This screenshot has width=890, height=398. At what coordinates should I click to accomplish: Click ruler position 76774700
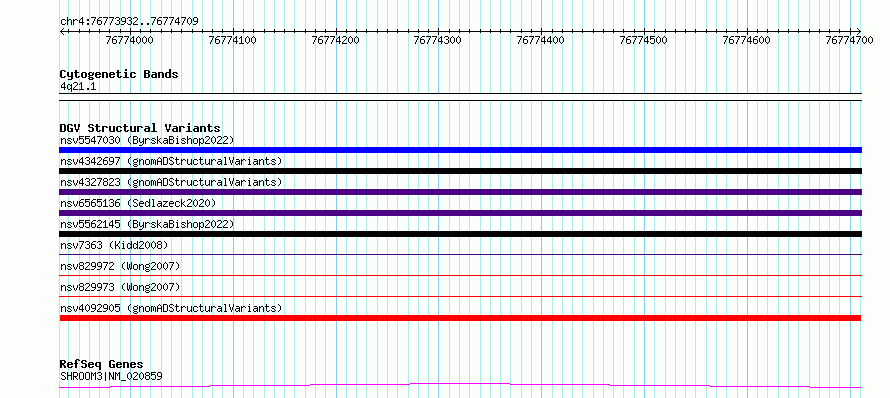(x=849, y=40)
